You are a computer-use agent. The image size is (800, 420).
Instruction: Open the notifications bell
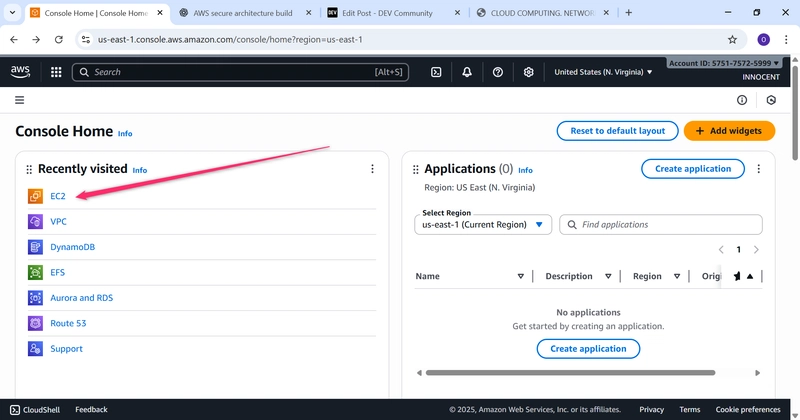point(467,72)
